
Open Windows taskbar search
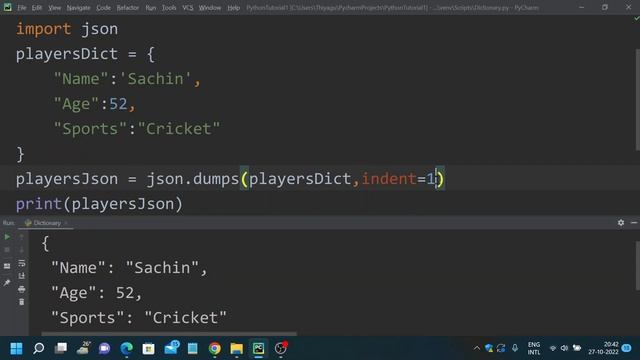point(39,349)
